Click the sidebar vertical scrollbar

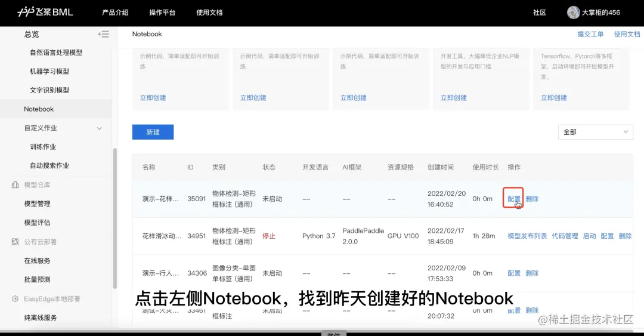(x=115, y=218)
